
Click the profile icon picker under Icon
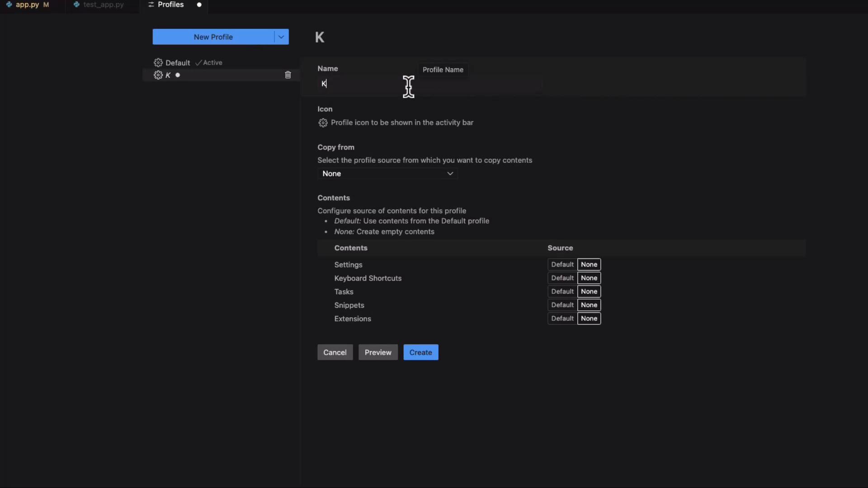click(x=323, y=123)
